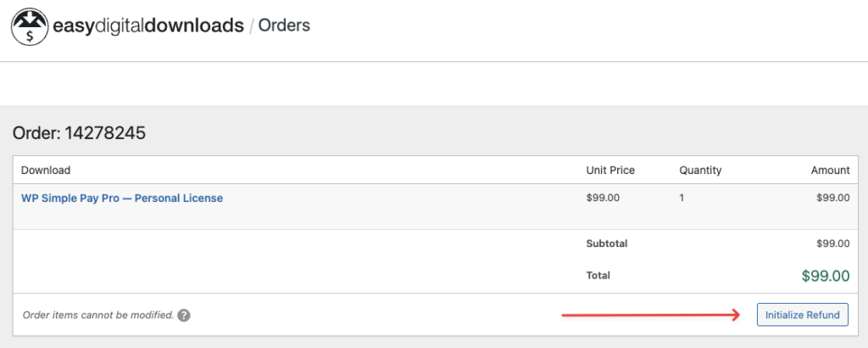Open the WP Simple Pay Pro download link
This screenshot has width=868, height=348.
coord(122,198)
